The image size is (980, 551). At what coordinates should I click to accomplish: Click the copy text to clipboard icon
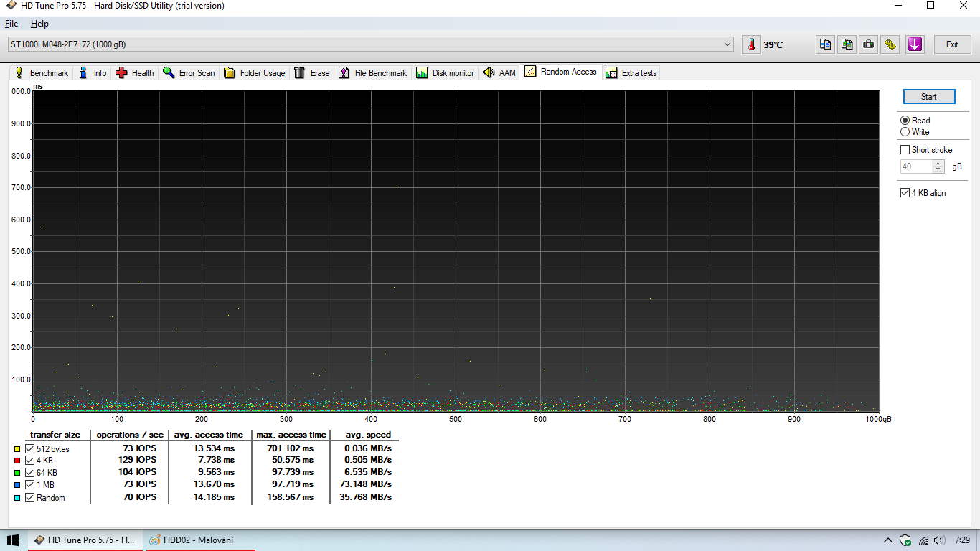(826, 44)
